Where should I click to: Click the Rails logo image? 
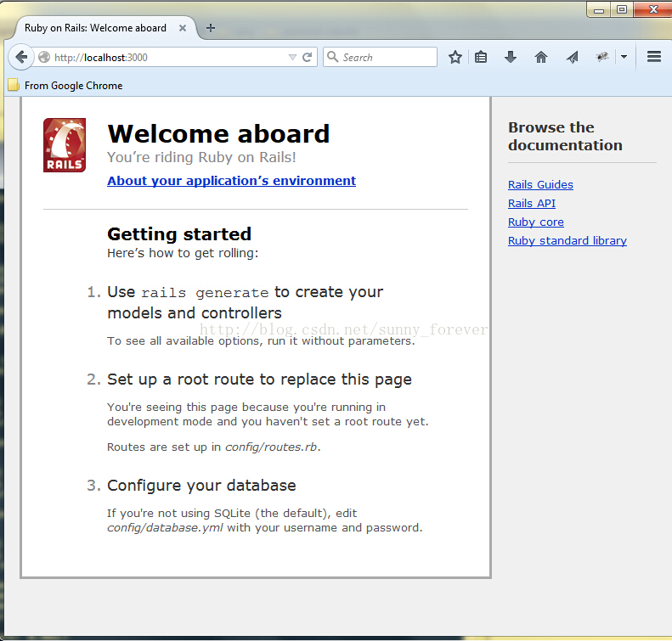point(65,145)
